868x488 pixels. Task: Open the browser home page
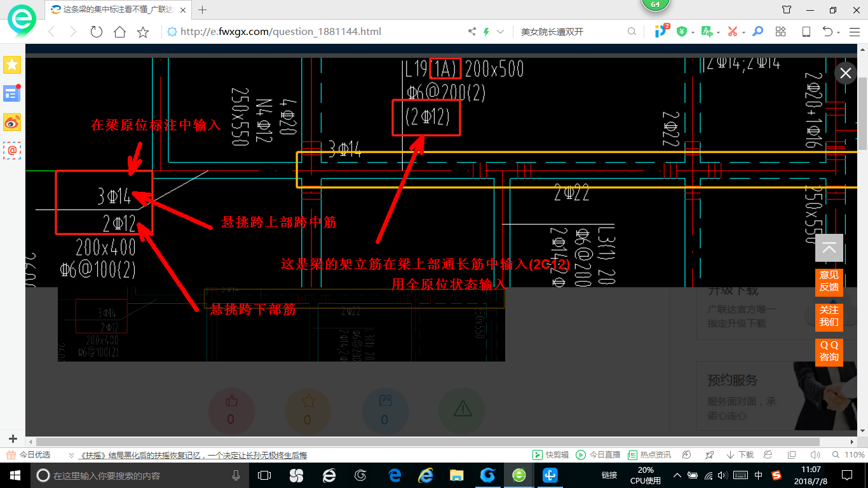pos(119,32)
